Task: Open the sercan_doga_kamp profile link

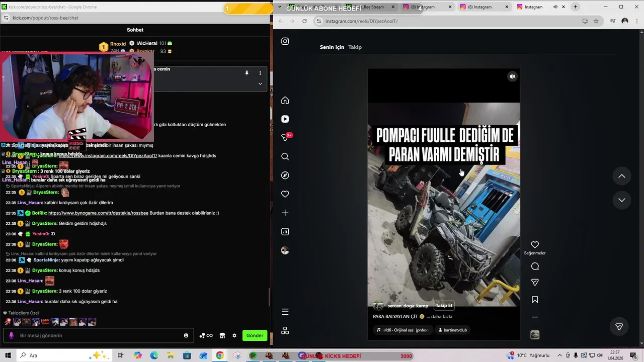Action: [x=408, y=306]
